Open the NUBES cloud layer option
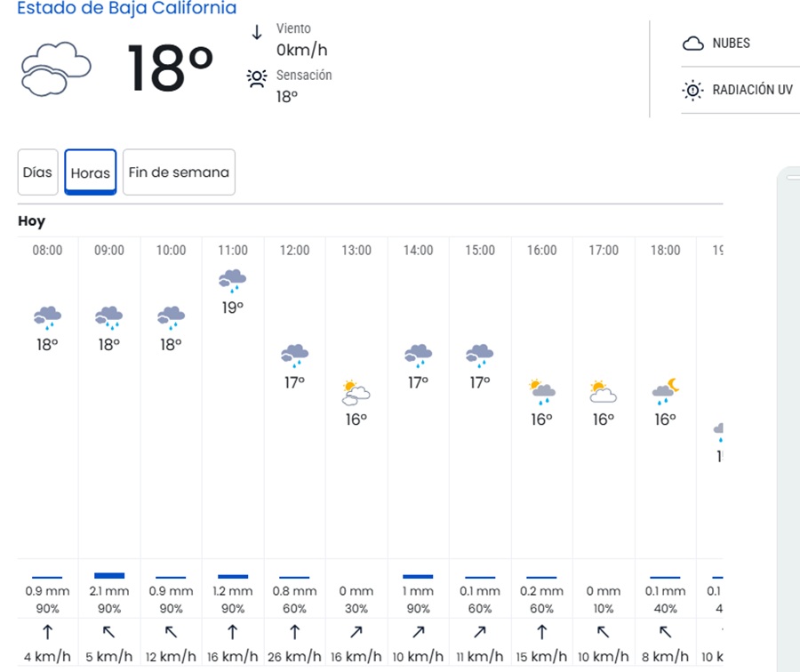The height and width of the screenshot is (672, 800). click(718, 44)
